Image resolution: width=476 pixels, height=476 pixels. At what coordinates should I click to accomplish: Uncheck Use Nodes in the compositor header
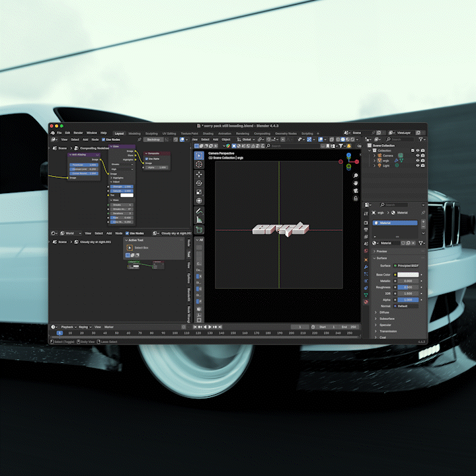103,139
